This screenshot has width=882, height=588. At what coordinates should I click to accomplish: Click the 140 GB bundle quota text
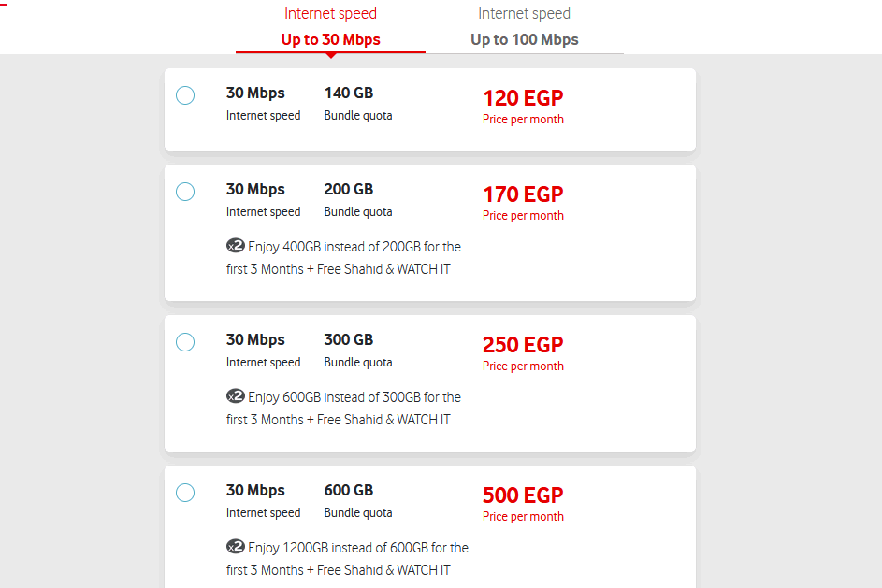pos(349,93)
